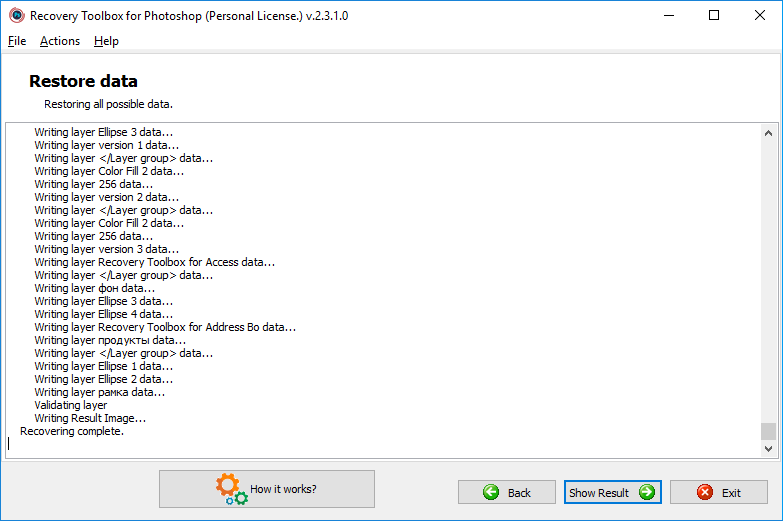Click the green right arrow Show Result icon
The width and height of the screenshot is (783, 521).
click(x=647, y=492)
